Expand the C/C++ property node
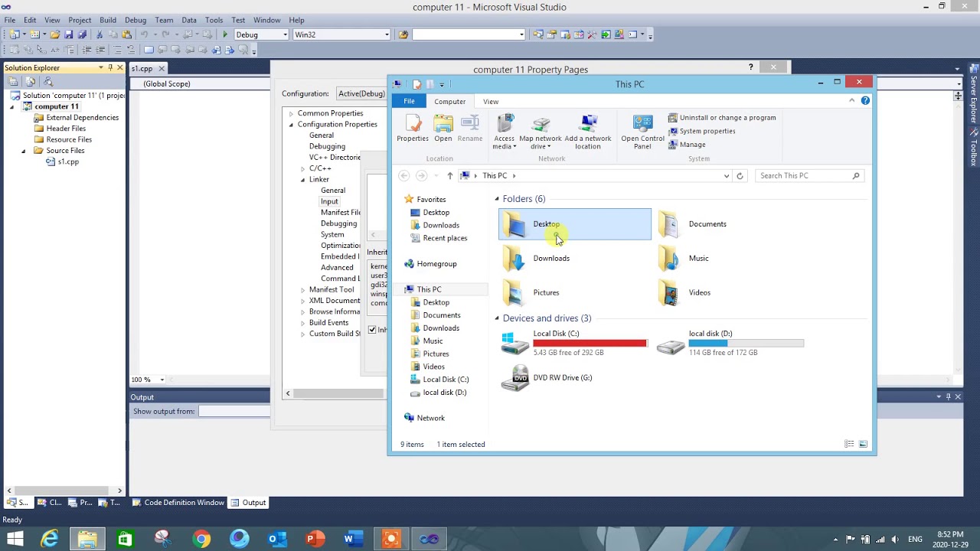Image resolution: width=980 pixels, height=551 pixels. click(x=303, y=168)
